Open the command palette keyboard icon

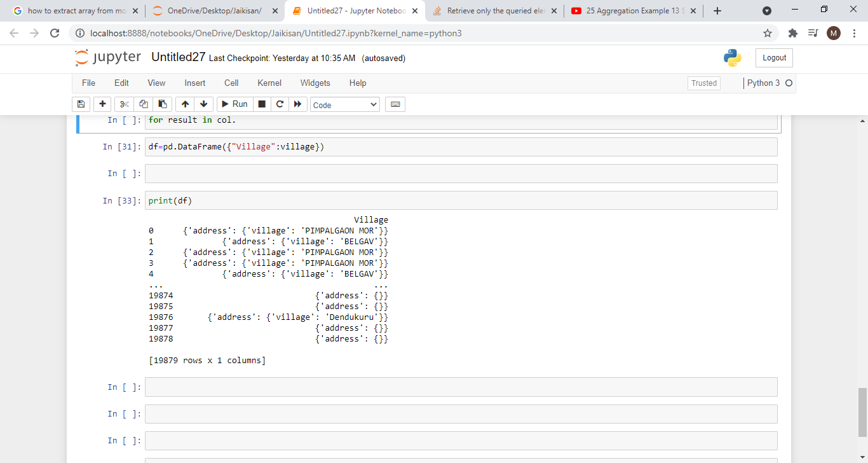pos(395,104)
